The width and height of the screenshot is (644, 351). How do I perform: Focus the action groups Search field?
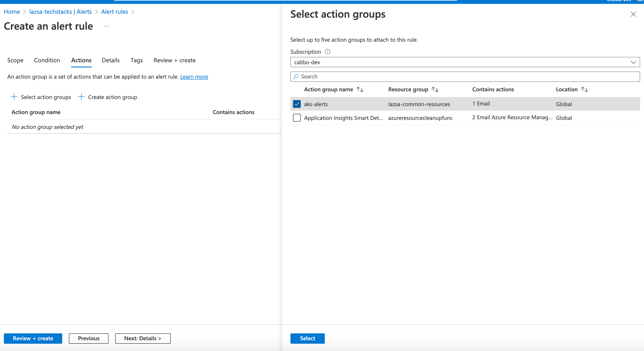[465, 77]
